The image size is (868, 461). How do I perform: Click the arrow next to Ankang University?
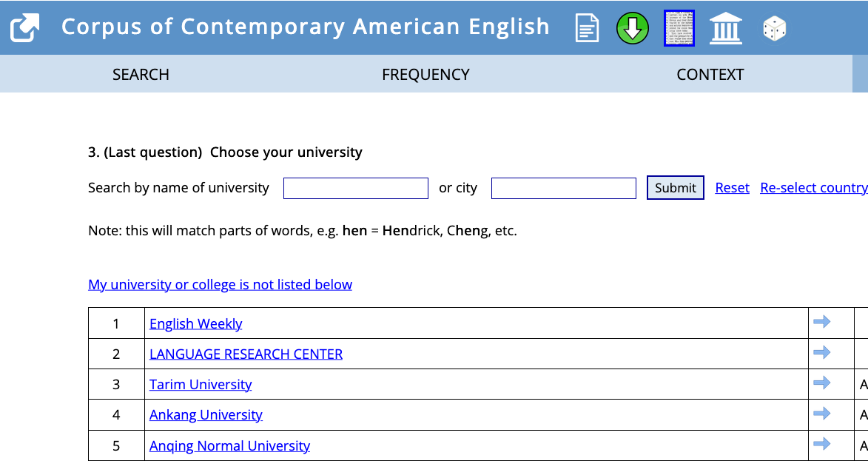821,413
